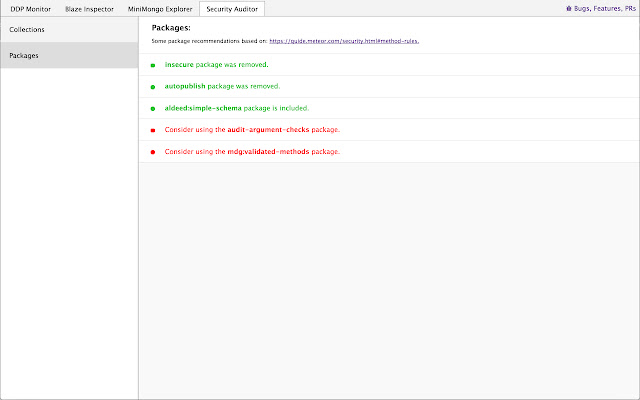Click the audit-argument-checks package recommendation text
This screenshot has width=640, height=400.
252,130
